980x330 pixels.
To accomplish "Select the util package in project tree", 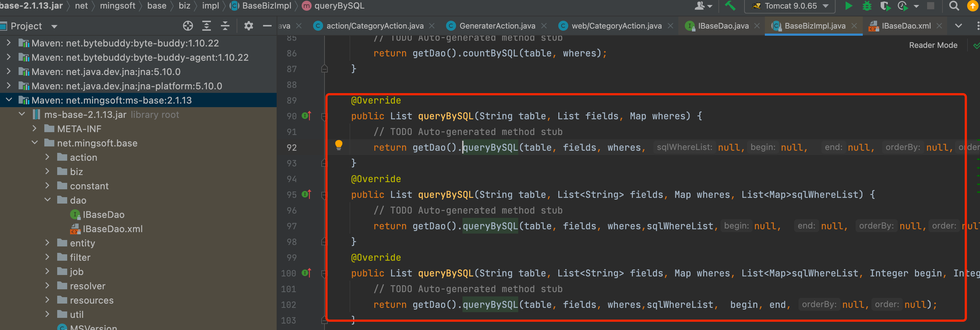I will [x=76, y=314].
